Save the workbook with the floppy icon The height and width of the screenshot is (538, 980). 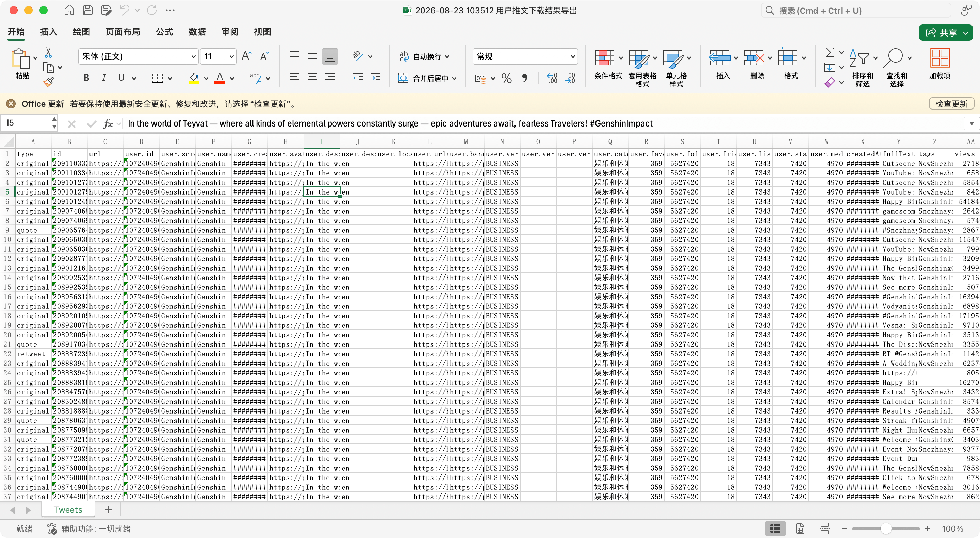click(x=87, y=10)
